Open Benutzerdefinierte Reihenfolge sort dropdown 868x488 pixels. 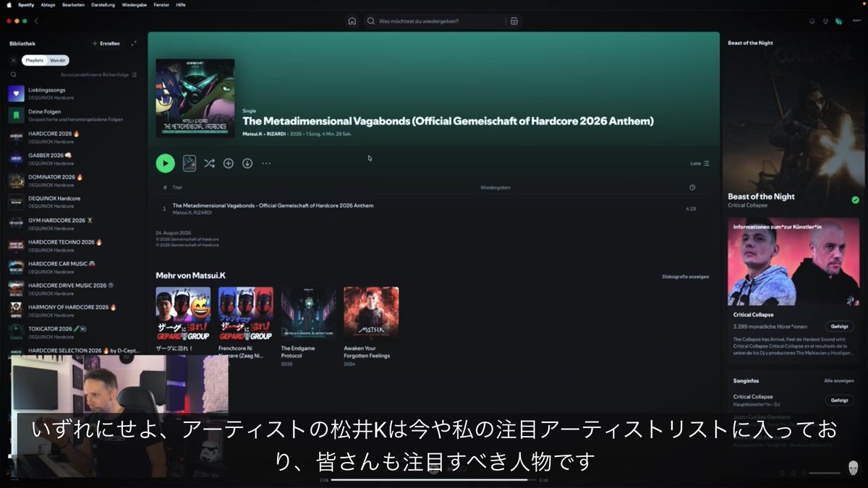[x=98, y=74]
